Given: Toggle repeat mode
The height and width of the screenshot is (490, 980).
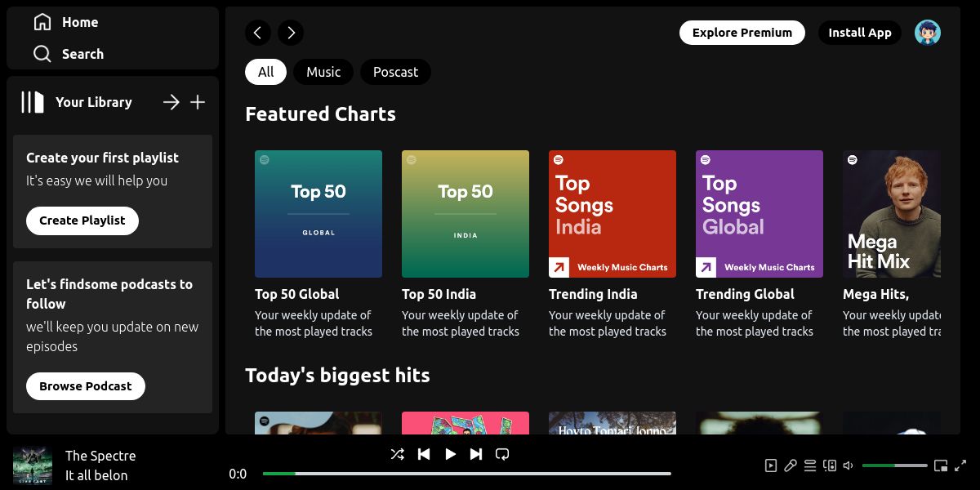Looking at the screenshot, I should point(502,454).
